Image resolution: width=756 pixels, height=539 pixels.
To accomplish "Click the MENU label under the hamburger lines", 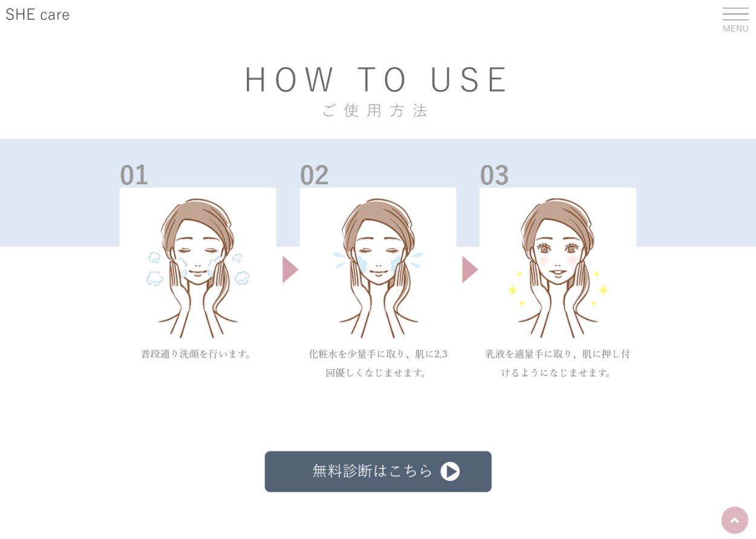I will pyautogui.click(x=735, y=28).
